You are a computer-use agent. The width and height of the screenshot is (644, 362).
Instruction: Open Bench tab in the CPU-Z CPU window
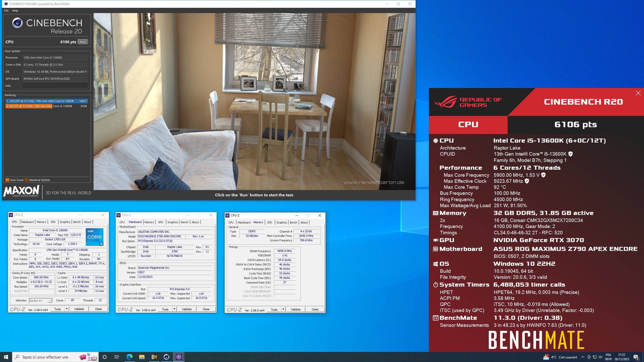pos(77,222)
